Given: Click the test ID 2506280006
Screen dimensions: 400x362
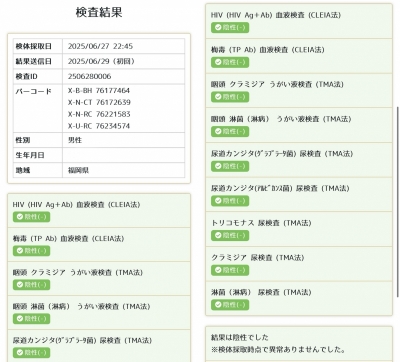Looking at the screenshot, I should [x=90, y=76].
